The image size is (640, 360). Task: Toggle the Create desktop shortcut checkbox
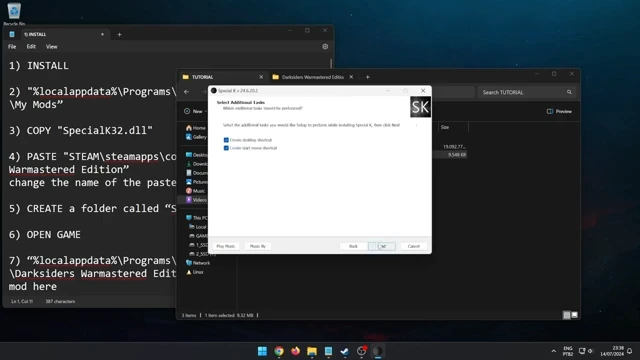(226, 140)
